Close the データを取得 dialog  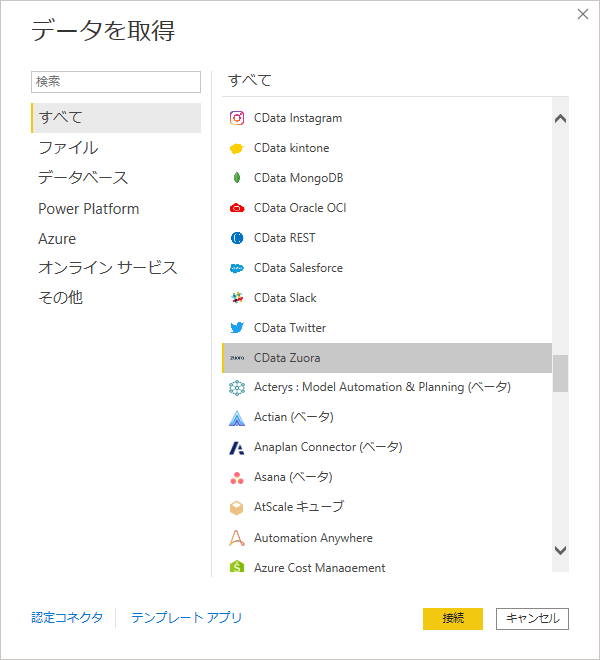[x=583, y=14]
